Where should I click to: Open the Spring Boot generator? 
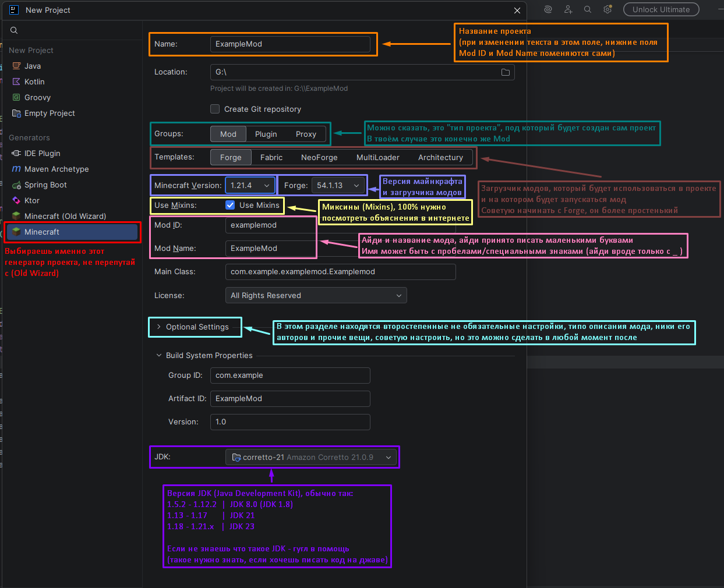[x=45, y=185]
